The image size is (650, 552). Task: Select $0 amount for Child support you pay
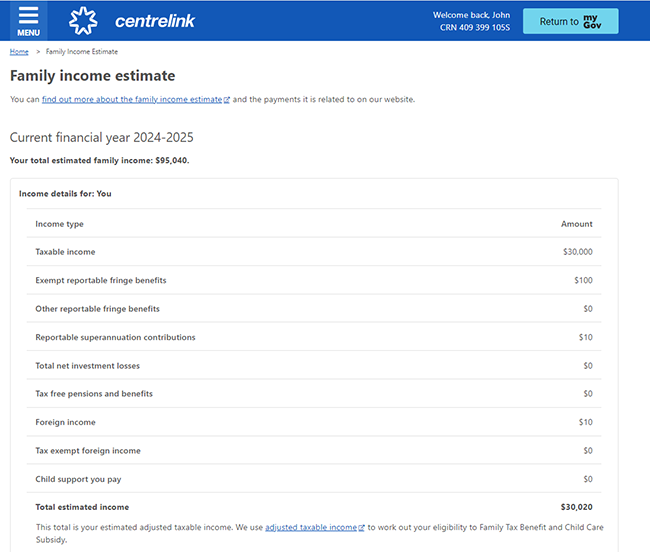coord(588,479)
